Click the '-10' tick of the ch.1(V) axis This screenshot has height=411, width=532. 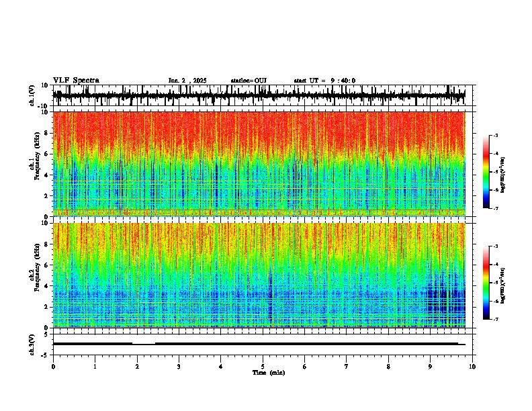tap(44, 106)
